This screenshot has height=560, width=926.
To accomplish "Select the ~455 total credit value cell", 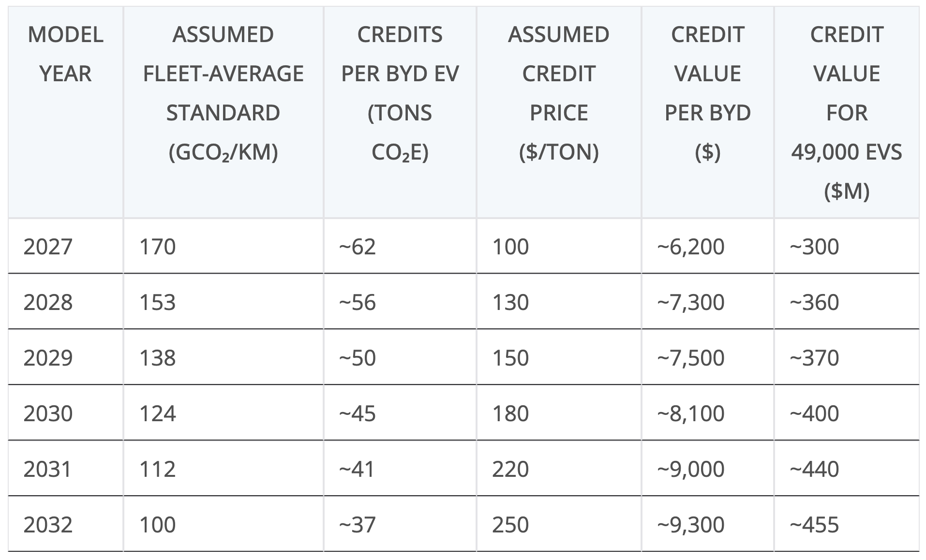I will (814, 525).
